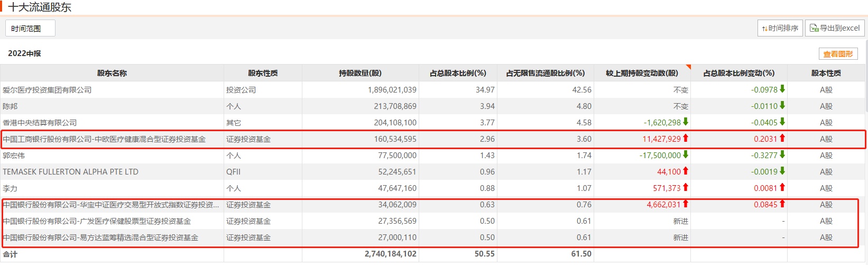This screenshot has height=265, width=868.
Task: Click the orange corner marker on 较上期持股变动数 header
Action: tap(688, 67)
